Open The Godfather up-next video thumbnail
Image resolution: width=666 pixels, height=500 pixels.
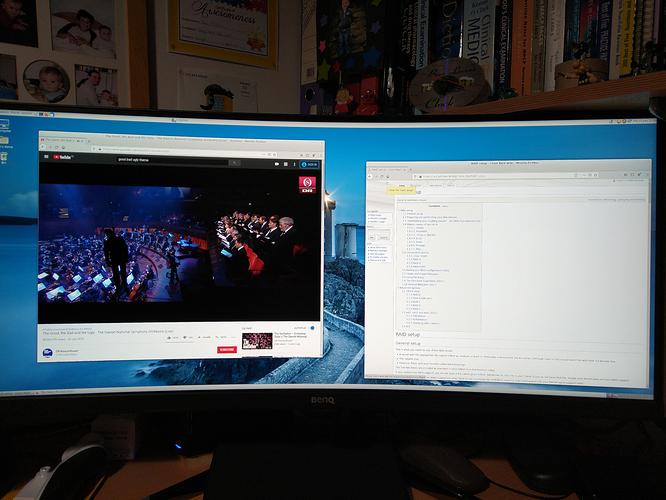tap(257, 341)
